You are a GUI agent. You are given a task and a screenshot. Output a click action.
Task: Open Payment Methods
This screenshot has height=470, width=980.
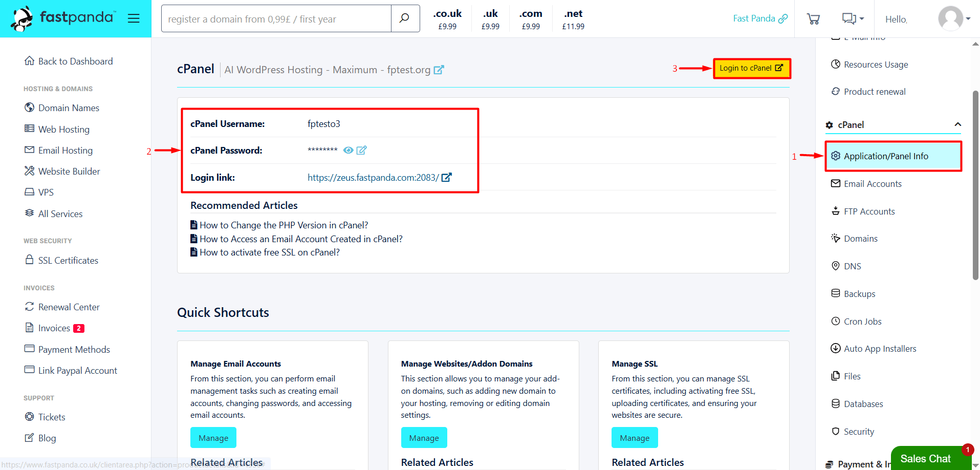(x=67, y=349)
